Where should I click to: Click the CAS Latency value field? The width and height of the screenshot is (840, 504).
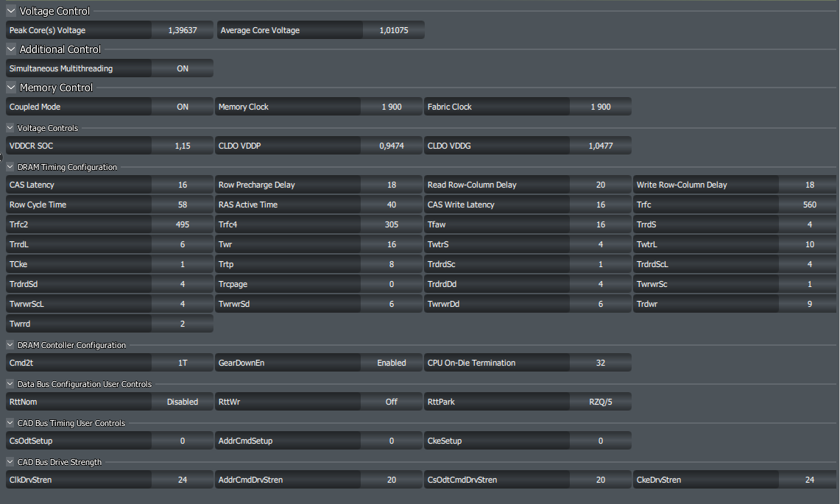click(183, 185)
